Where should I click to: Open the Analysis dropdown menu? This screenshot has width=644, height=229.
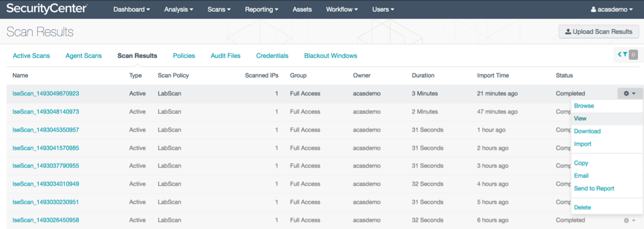pos(179,9)
